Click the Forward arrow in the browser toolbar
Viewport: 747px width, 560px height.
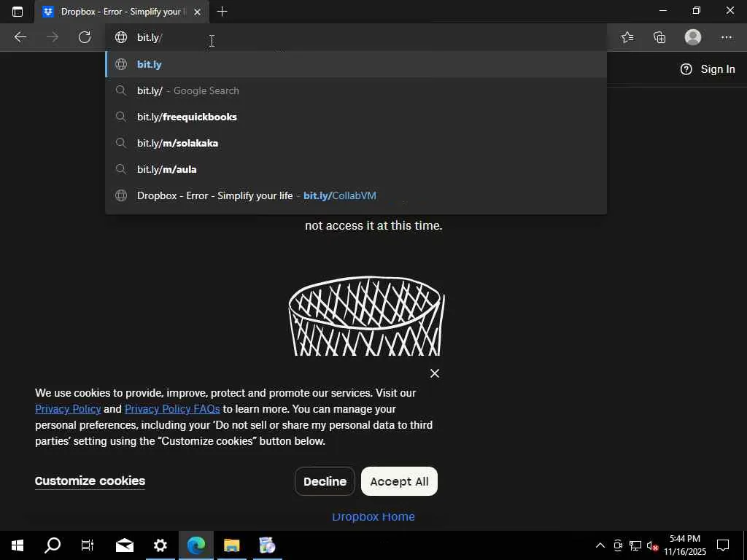[53, 37]
